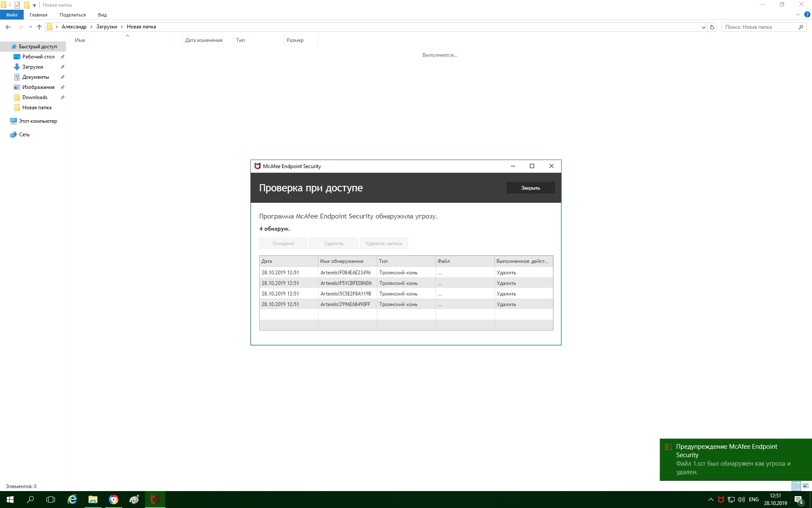Open the McAfee icon in system tray
This screenshot has width=812, height=508.
[x=721, y=500]
